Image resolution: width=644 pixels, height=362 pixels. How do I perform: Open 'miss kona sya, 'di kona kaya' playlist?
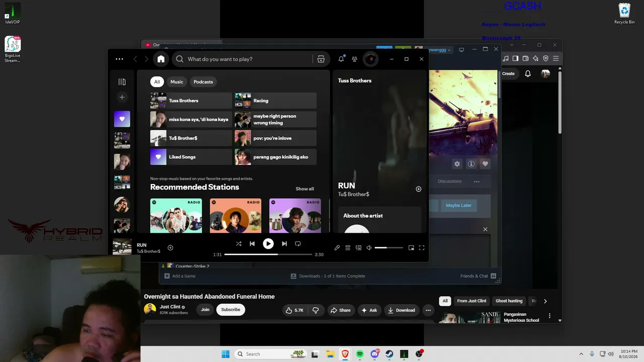[191, 119]
